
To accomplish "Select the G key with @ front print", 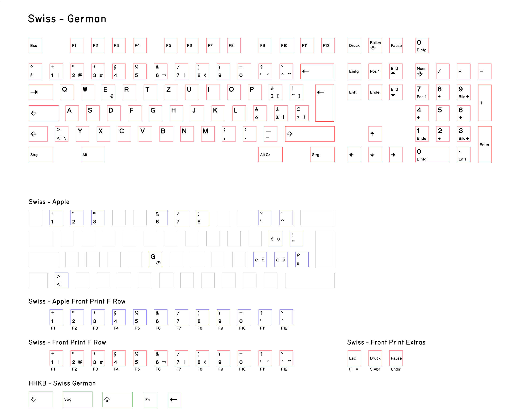I will click(x=156, y=259).
